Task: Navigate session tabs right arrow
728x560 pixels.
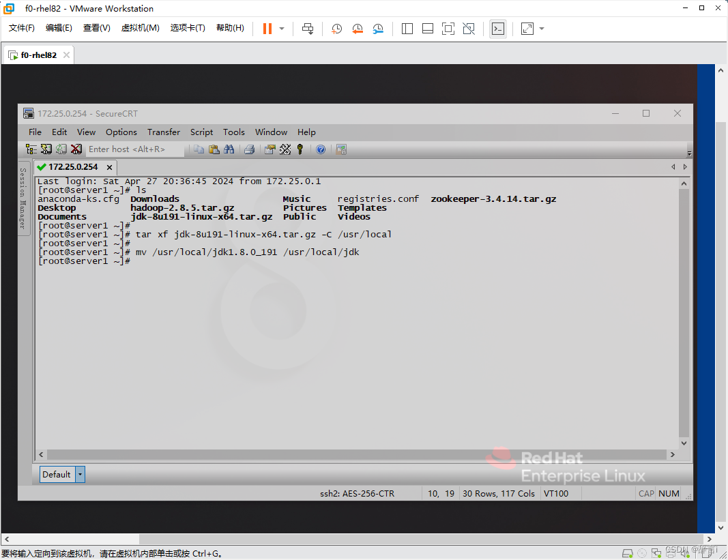Action: point(685,166)
